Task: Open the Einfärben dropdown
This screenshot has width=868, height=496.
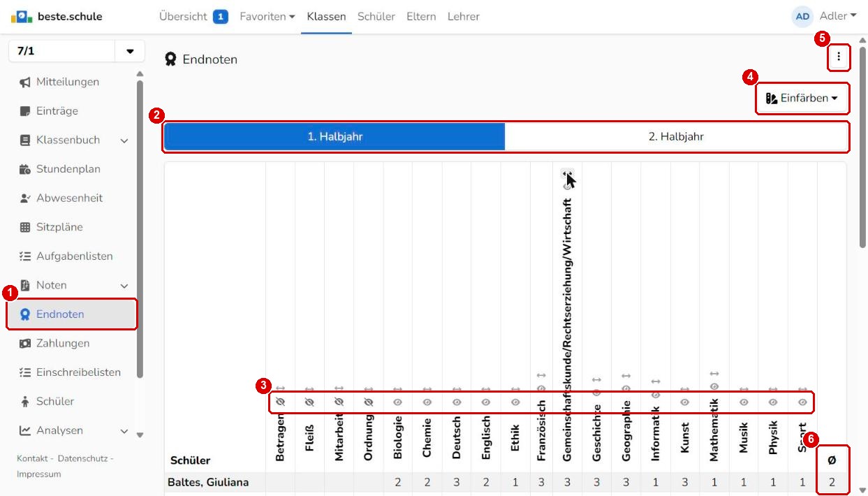Action: pos(802,99)
